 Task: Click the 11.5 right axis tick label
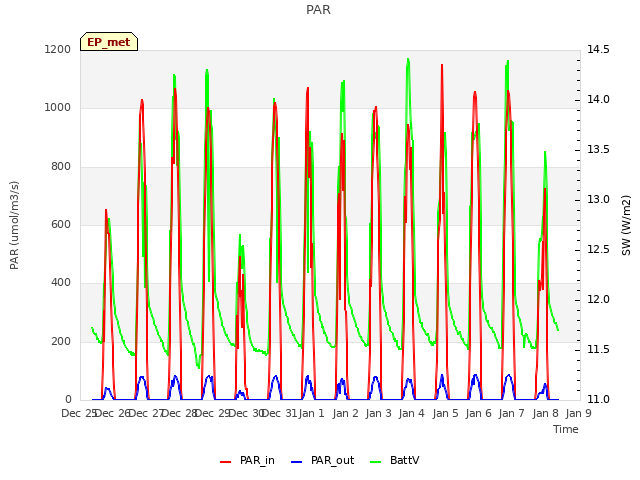click(x=598, y=349)
